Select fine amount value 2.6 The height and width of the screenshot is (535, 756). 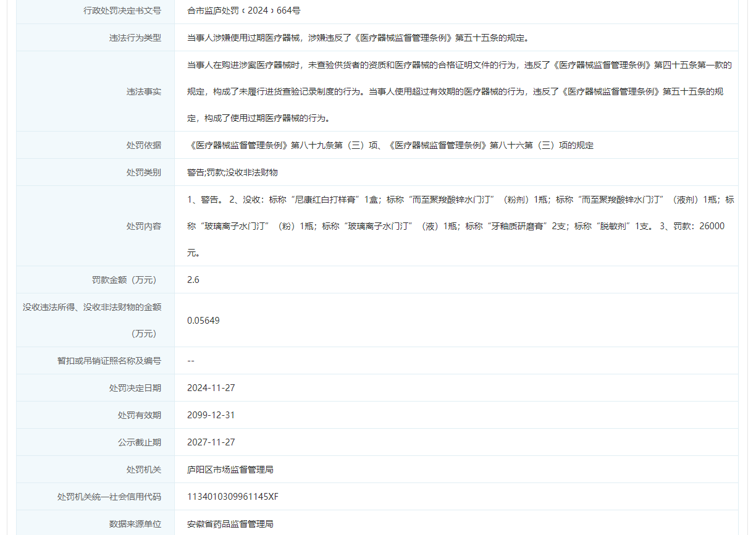pyautogui.click(x=193, y=280)
